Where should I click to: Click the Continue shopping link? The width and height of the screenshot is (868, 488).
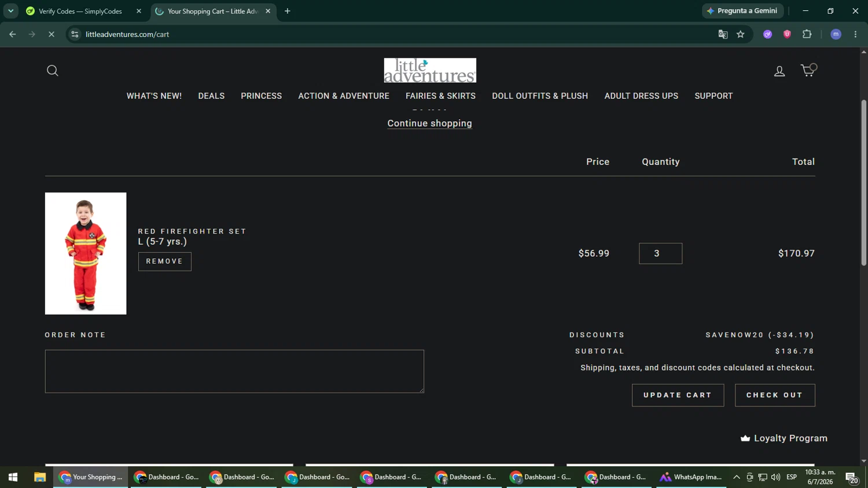tap(429, 123)
